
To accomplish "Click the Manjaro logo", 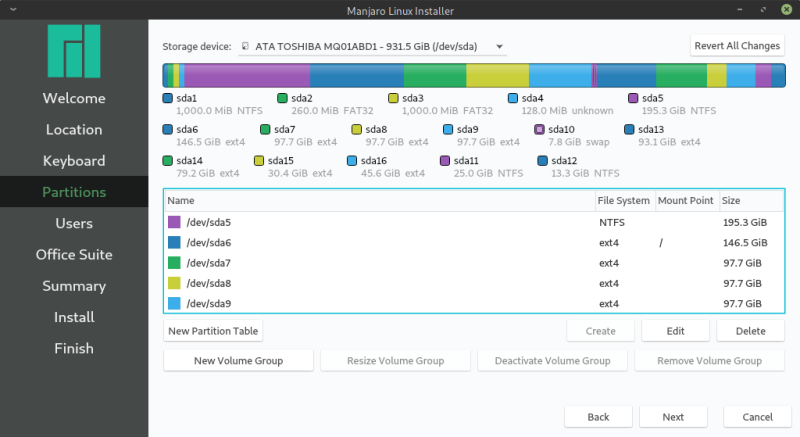I will point(74,51).
